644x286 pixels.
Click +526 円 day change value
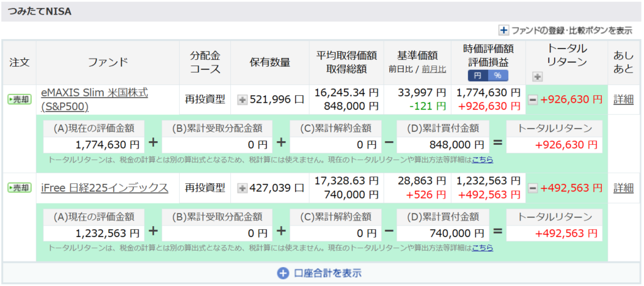426,195
